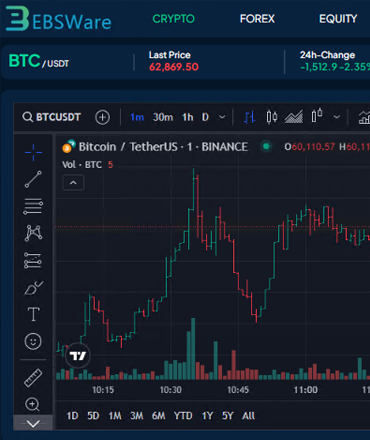
Task: Click the 10:45 time axis label
Action: pos(238,390)
